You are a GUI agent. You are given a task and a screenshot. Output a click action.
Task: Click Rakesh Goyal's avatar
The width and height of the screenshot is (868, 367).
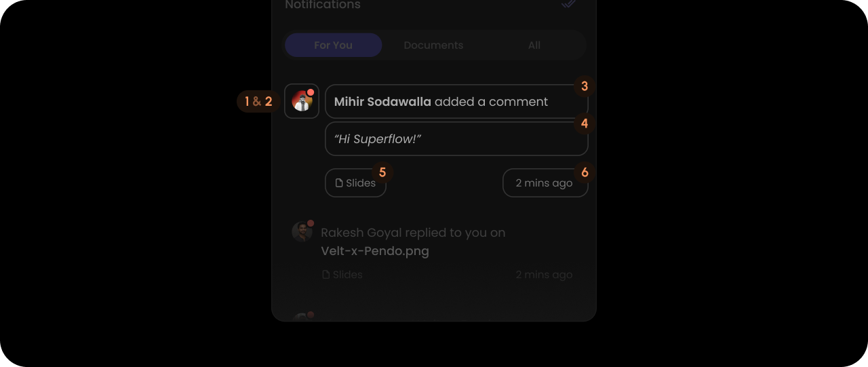[302, 232]
